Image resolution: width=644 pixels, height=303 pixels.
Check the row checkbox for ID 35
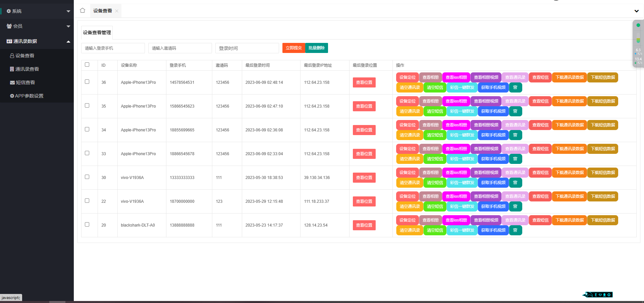87,106
